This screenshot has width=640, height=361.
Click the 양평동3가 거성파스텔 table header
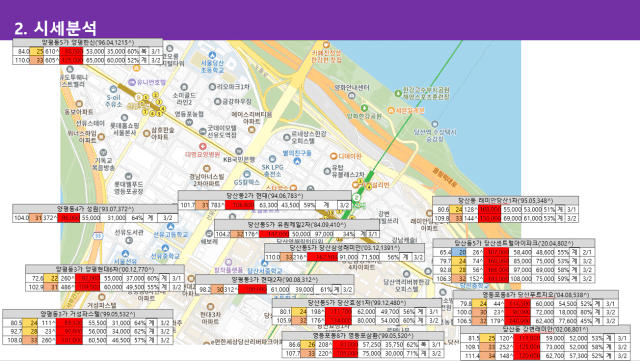click(88, 314)
